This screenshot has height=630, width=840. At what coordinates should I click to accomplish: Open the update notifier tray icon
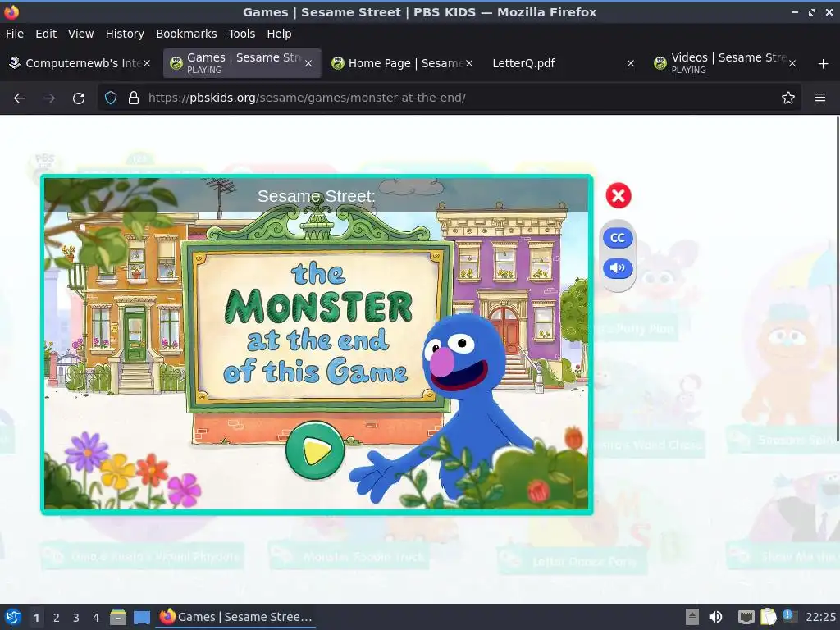[x=790, y=616]
